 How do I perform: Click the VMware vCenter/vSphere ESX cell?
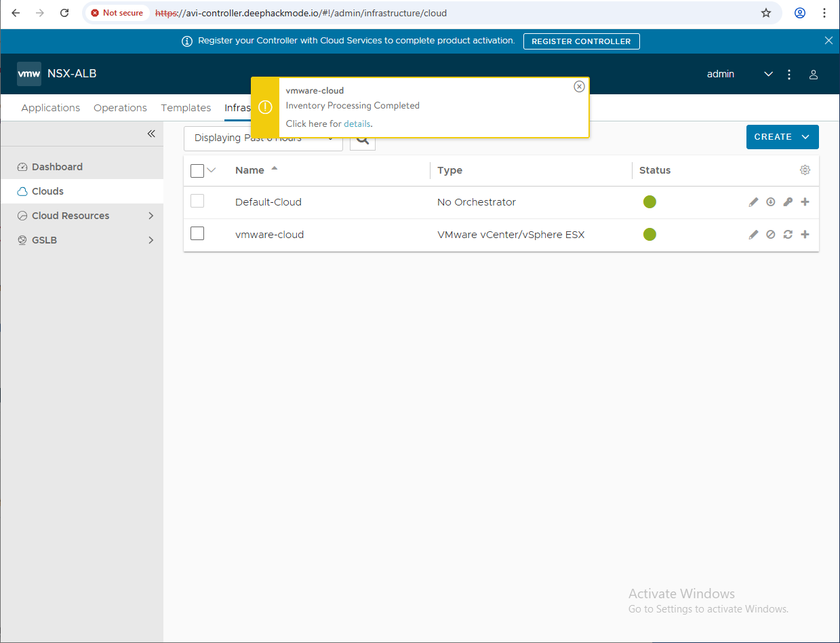pos(511,235)
